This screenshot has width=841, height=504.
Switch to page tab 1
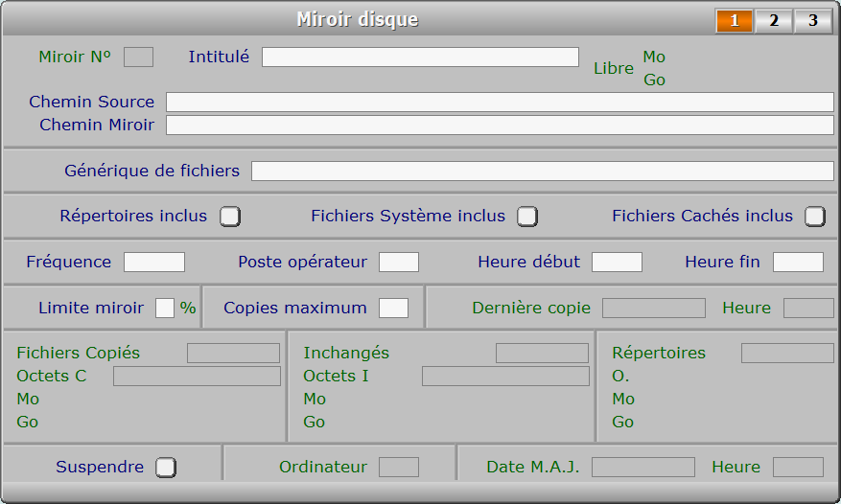[735, 20]
